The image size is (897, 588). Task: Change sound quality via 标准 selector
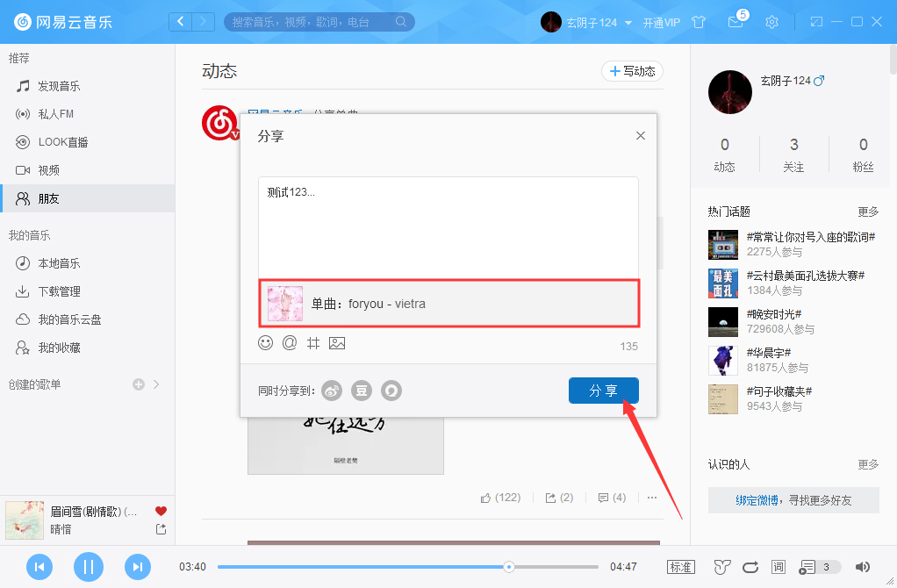[x=680, y=567]
